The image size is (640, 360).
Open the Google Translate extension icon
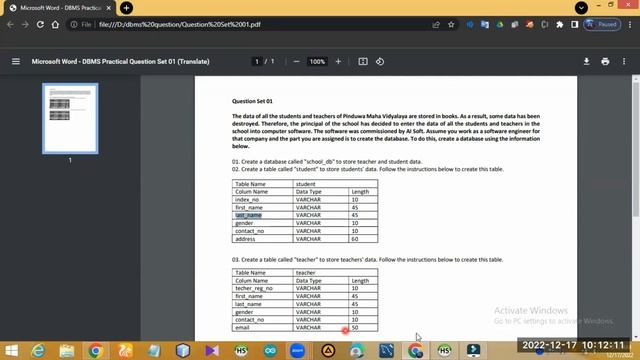coord(485,24)
